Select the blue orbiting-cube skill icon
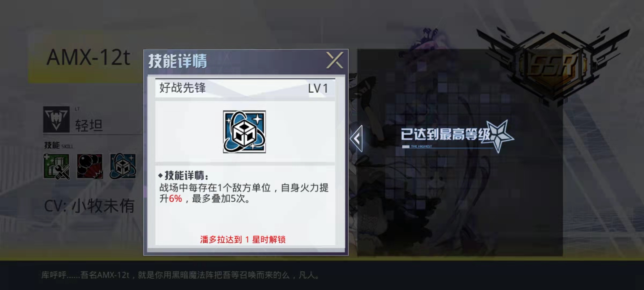Image resolution: width=644 pixels, height=290 pixels. coord(123,166)
